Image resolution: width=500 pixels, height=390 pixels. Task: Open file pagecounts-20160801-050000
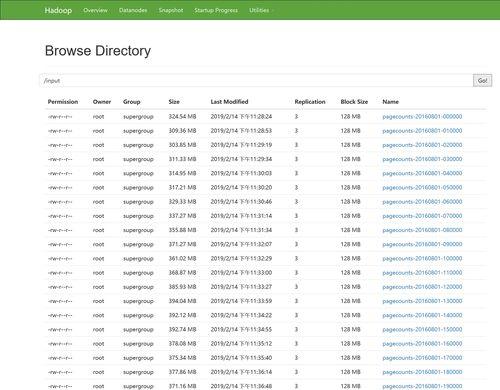[422, 188]
